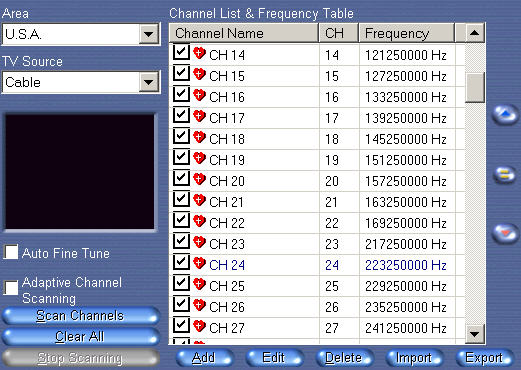
Task: Click the red heart icon for CH 18
Action: tap(199, 137)
